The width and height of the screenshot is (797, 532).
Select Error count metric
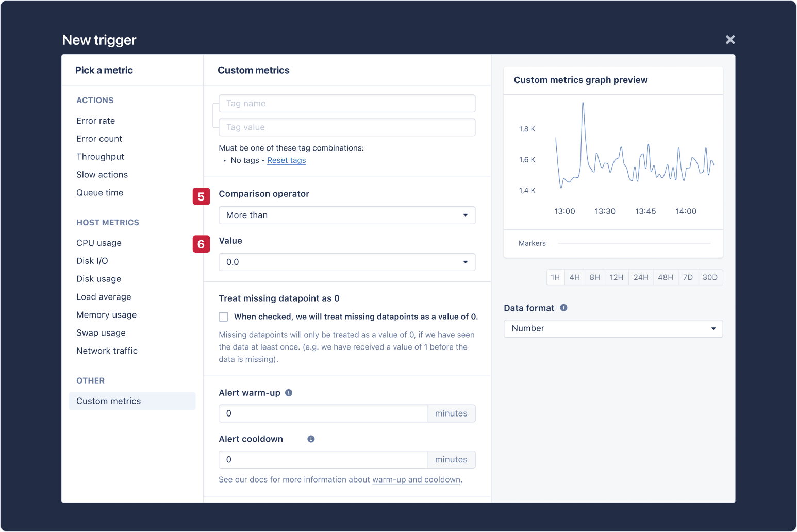[99, 139]
